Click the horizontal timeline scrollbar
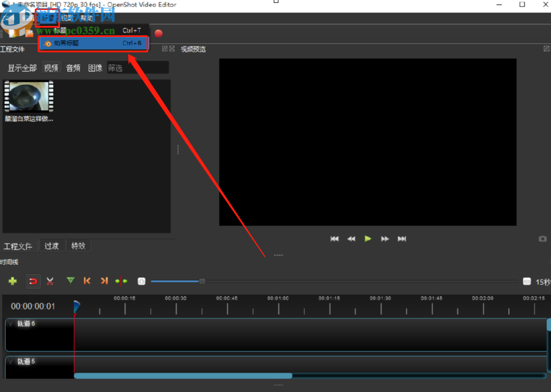The width and height of the screenshot is (551, 392). 182,376
